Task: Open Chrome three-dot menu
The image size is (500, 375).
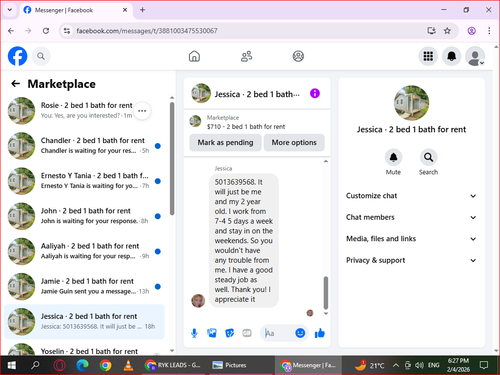Action: [489, 31]
